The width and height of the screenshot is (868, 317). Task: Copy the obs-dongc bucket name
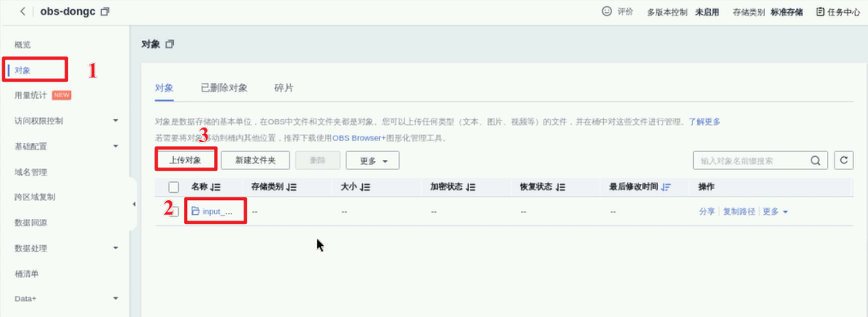pos(105,11)
